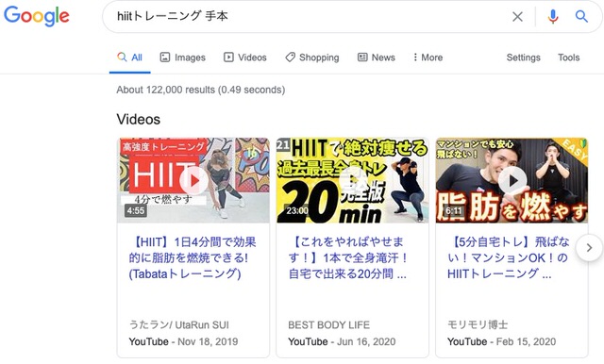Play the 6:11 脂肪を燃やす video thumbnail
The width and height of the screenshot is (604, 364).
tap(512, 180)
